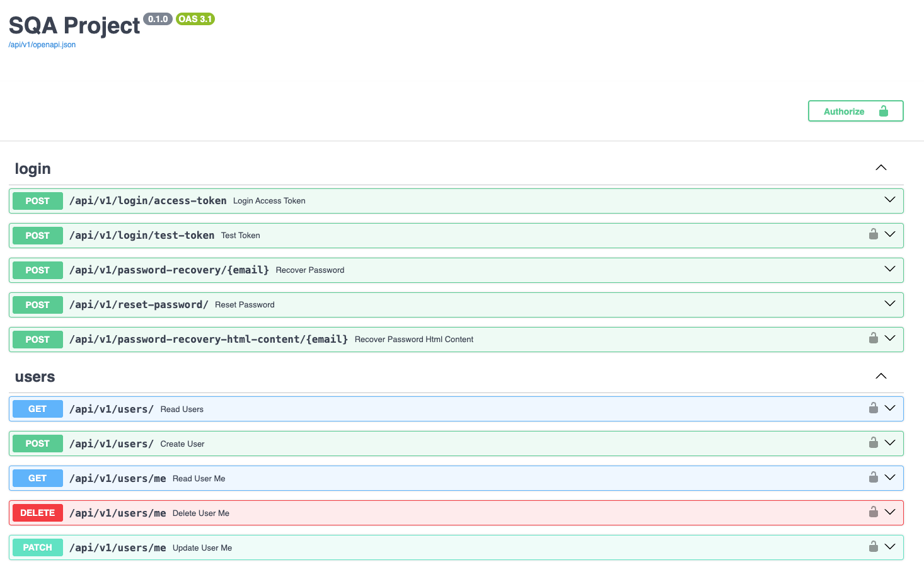Image resolution: width=924 pixels, height=567 pixels.
Task: Click the lock icon on Read Users row
Action: coord(873,408)
